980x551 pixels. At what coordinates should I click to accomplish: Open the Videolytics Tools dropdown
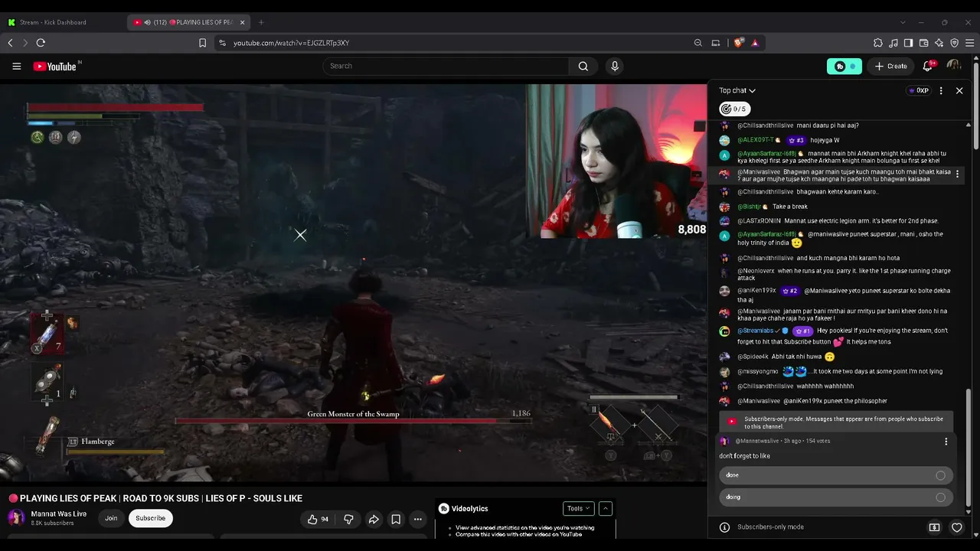click(x=578, y=509)
